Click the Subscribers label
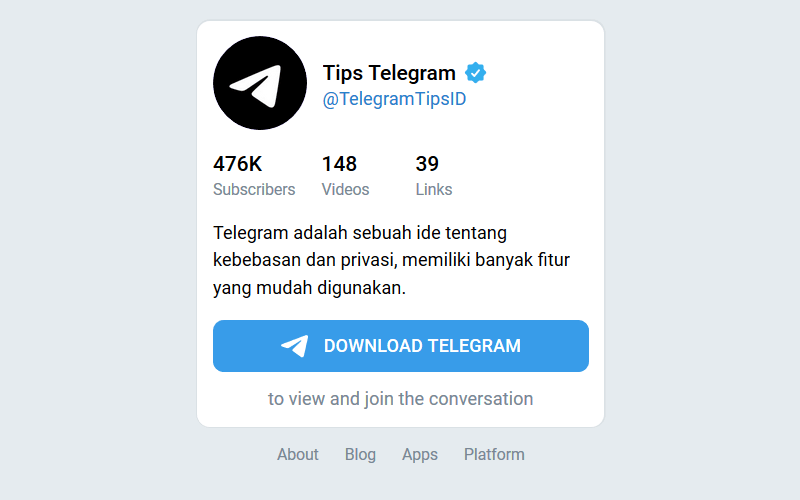The width and height of the screenshot is (800, 500). (254, 189)
